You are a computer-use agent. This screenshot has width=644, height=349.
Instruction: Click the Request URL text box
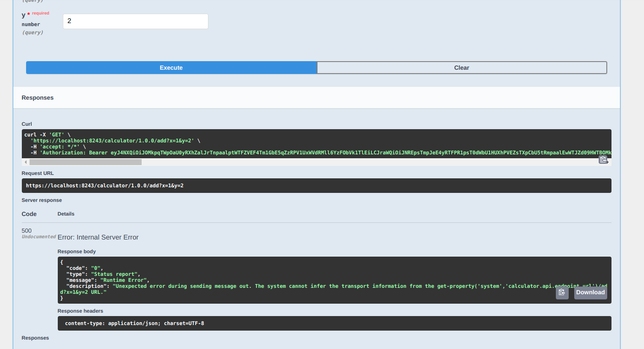point(316,186)
